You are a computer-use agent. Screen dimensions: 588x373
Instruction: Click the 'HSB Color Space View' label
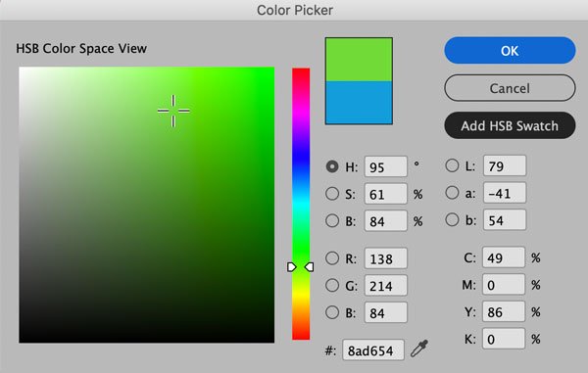pyautogui.click(x=81, y=48)
